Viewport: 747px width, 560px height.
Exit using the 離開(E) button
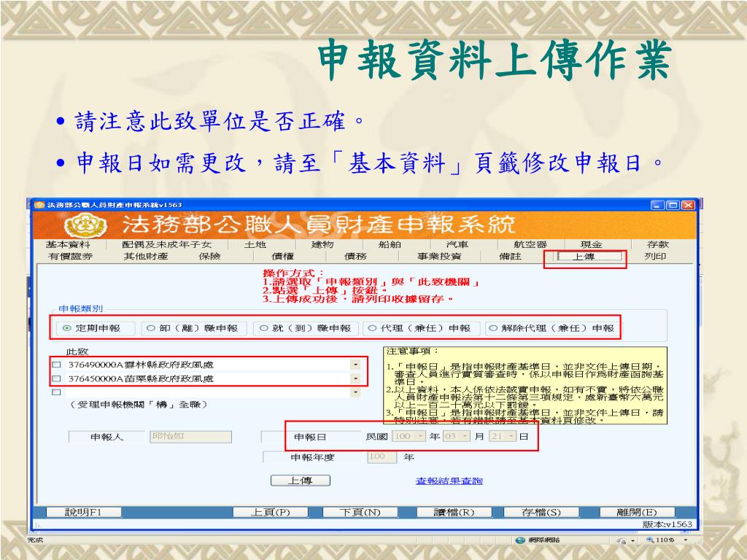click(x=637, y=513)
